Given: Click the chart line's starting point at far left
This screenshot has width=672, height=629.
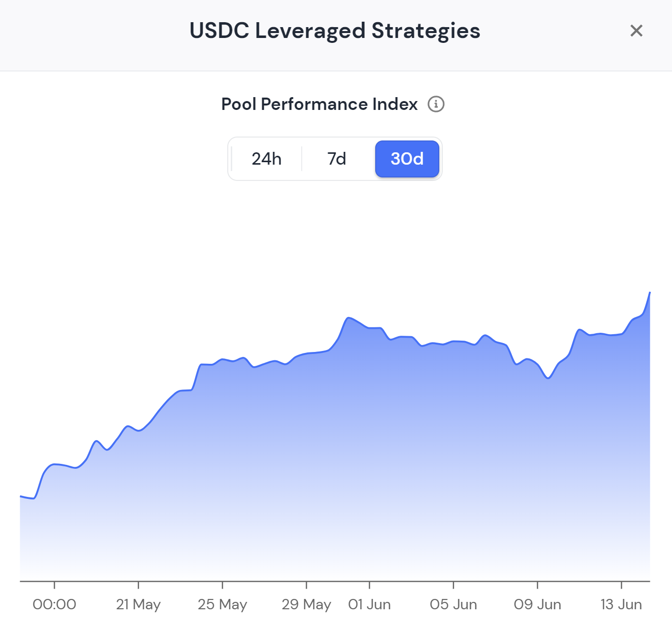Looking at the screenshot, I should pos(21,496).
